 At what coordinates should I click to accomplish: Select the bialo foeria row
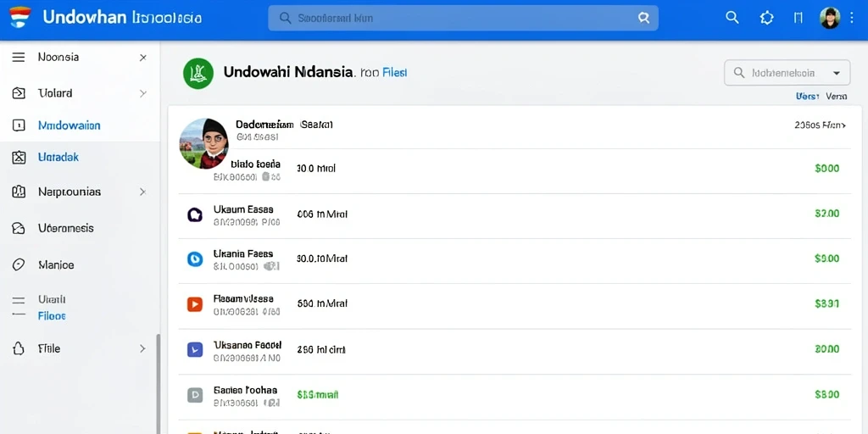[x=255, y=164]
